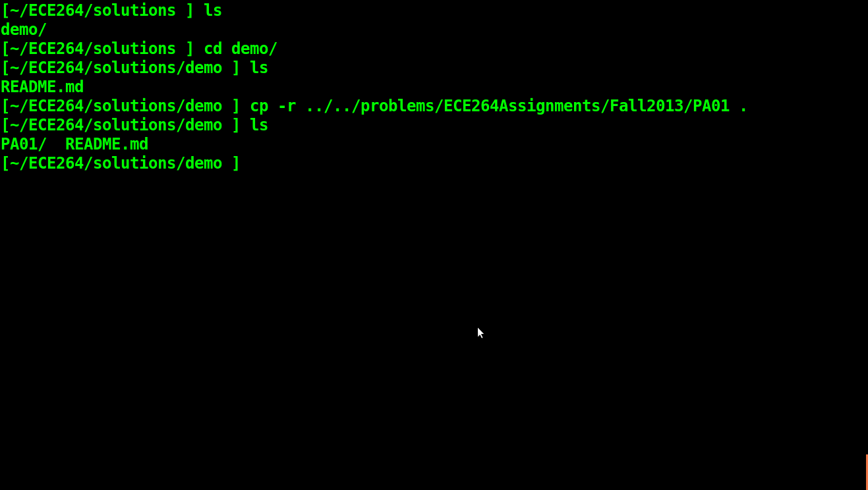Click the ls command right after cd demo/

pos(259,68)
